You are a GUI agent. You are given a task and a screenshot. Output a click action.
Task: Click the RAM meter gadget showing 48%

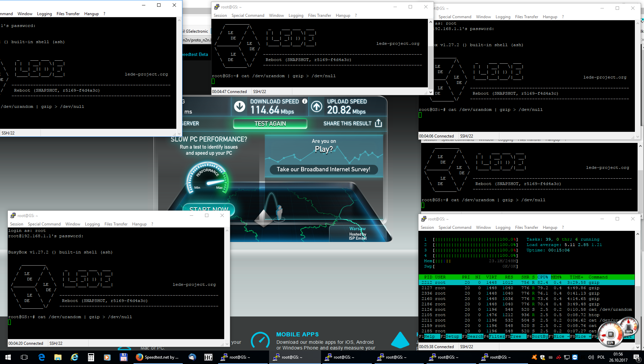[629, 326]
